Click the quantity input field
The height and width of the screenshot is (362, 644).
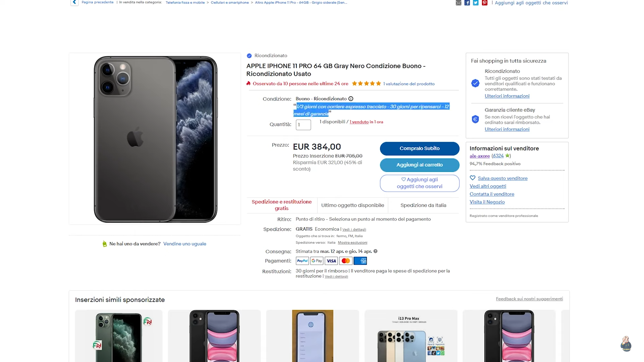[303, 125]
